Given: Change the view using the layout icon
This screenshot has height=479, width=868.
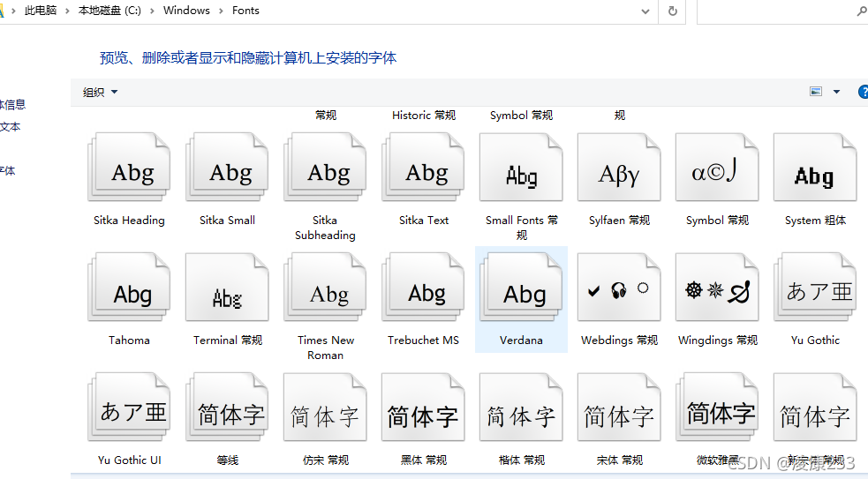Looking at the screenshot, I should tap(816, 92).
